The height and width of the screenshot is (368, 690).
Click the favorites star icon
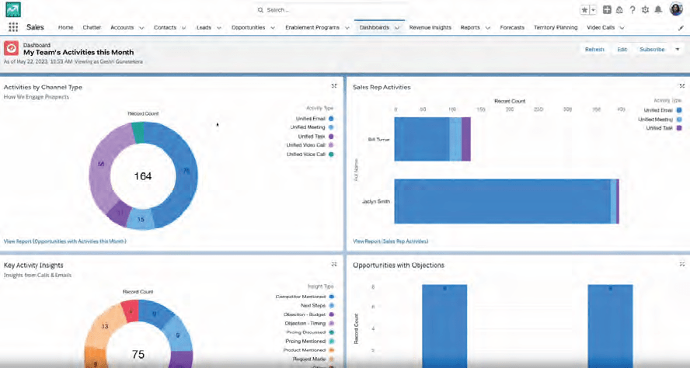585,10
